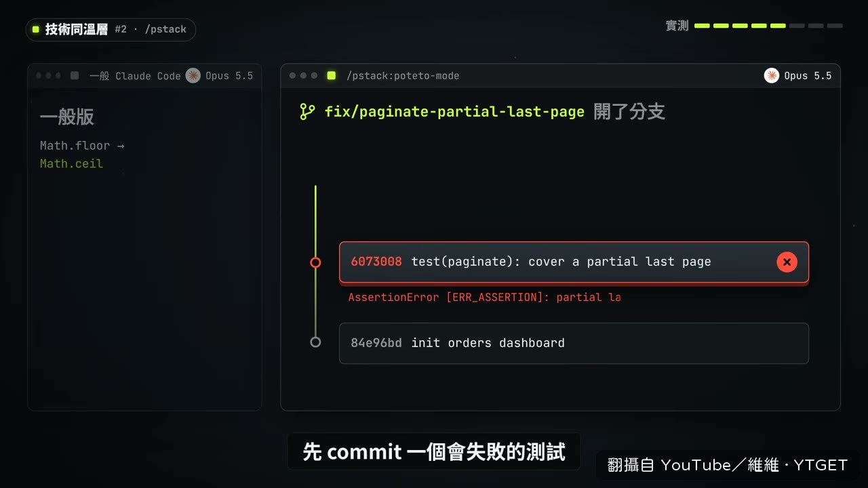This screenshot has width=868, height=488.
Task: Click the git branch icon
Action: [x=307, y=112]
